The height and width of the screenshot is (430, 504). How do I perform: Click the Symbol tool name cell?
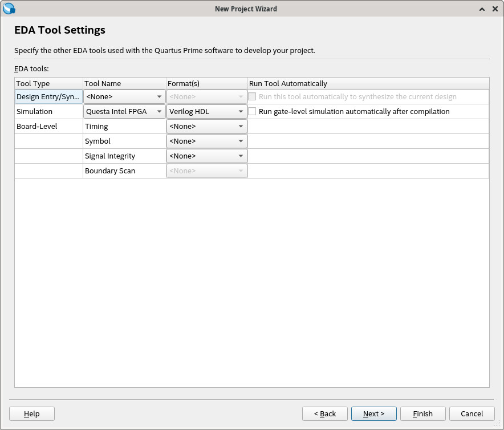coord(124,141)
